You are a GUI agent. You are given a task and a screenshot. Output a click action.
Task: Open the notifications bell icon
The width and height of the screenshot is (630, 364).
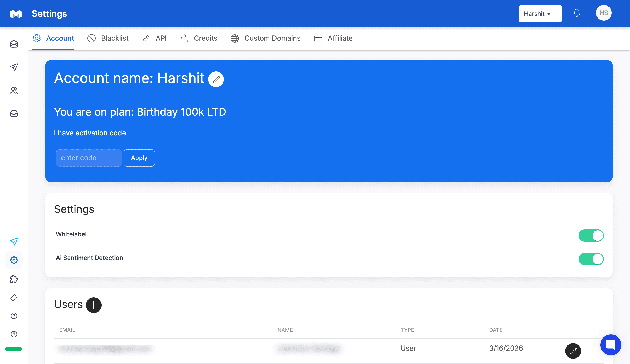pyautogui.click(x=577, y=13)
